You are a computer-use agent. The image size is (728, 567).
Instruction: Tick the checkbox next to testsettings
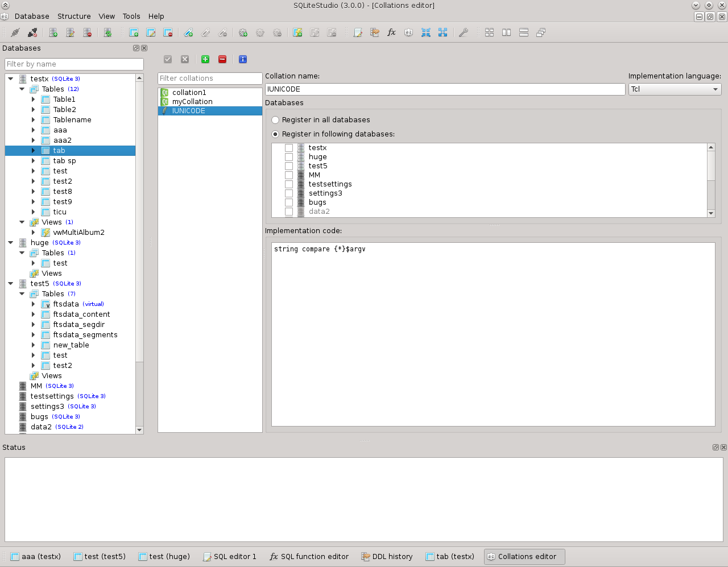click(289, 184)
